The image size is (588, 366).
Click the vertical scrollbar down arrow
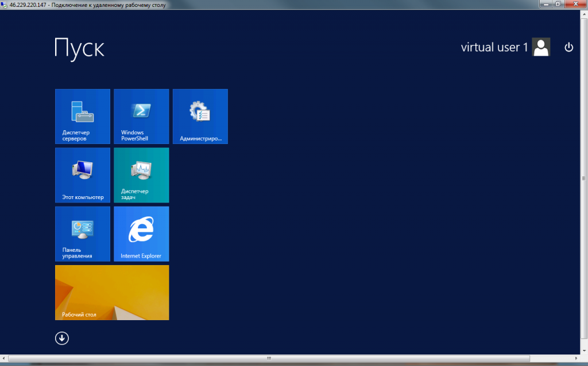click(584, 351)
